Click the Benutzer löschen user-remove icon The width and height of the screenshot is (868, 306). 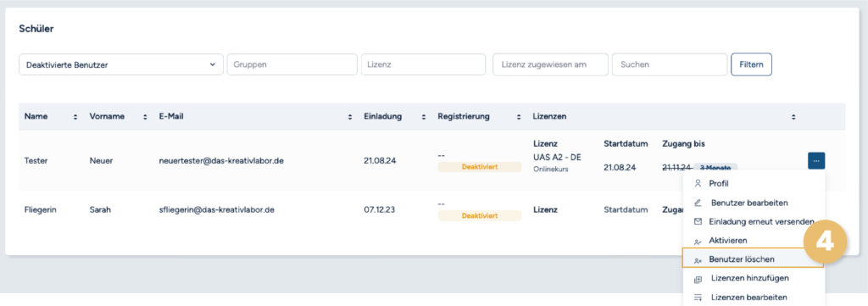(x=698, y=259)
